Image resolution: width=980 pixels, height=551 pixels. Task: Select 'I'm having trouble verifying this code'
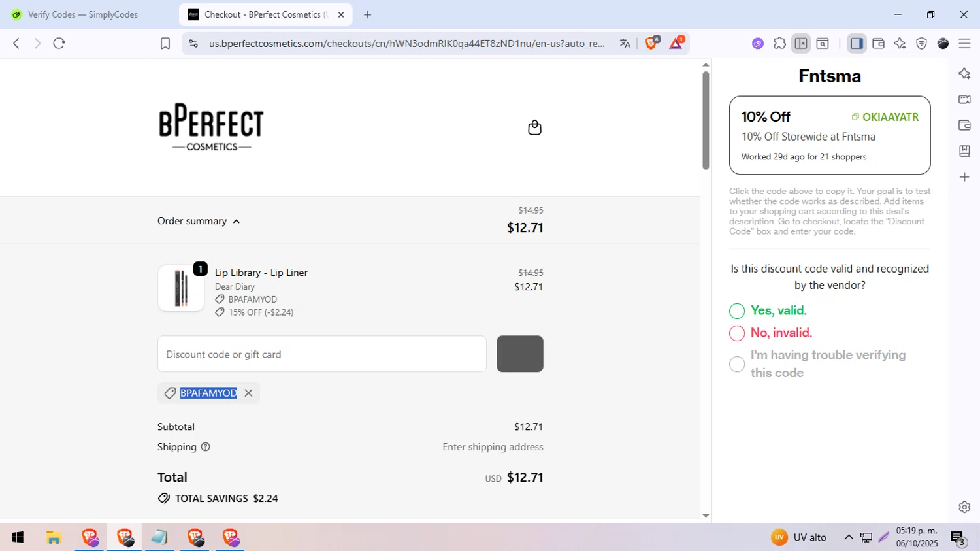(x=737, y=364)
